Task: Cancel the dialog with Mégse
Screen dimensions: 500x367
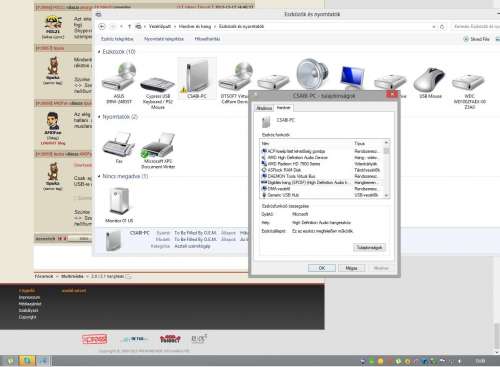Action: click(x=351, y=268)
